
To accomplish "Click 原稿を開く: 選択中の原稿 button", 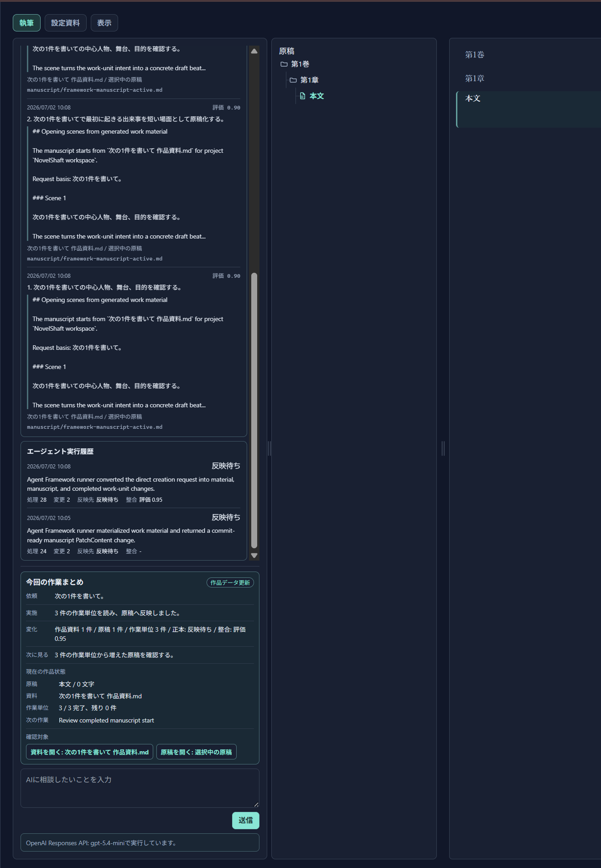I will point(196,752).
